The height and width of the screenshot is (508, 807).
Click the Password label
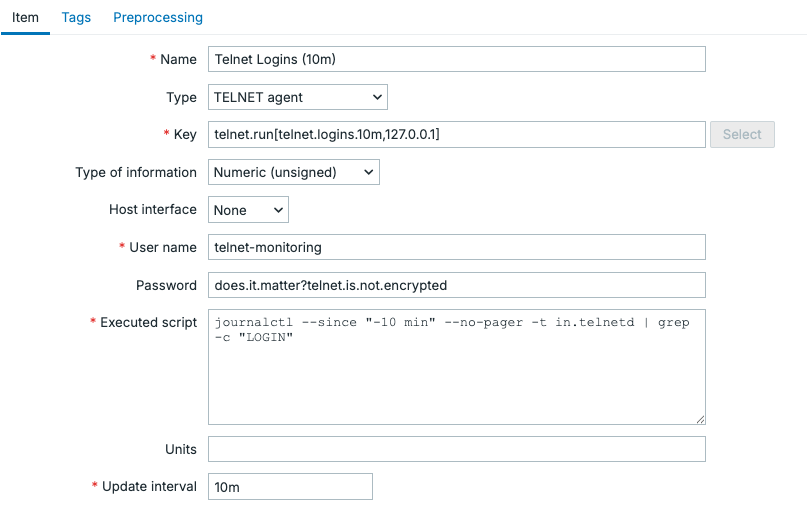click(x=166, y=285)
